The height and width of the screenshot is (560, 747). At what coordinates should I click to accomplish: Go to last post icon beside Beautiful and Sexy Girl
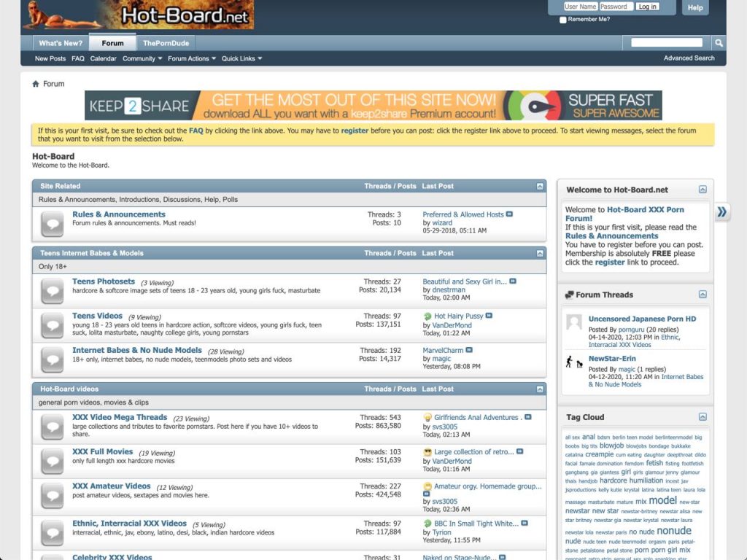(513, 281)
